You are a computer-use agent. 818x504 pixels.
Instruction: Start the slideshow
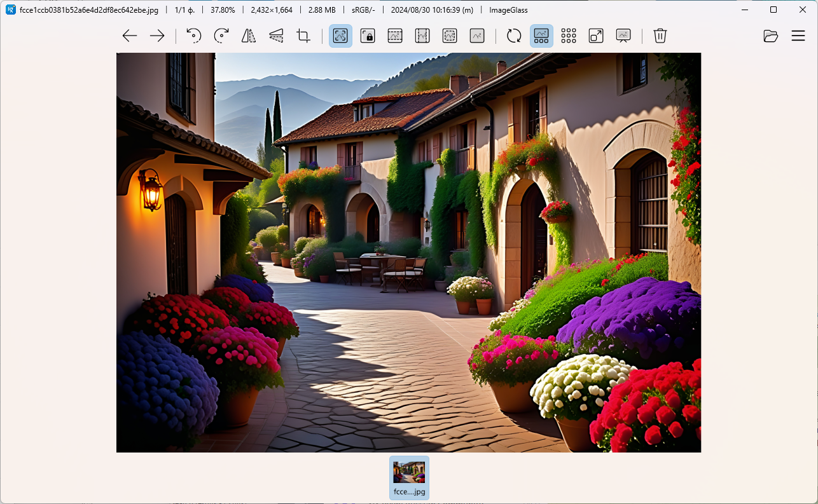tap(623, 36)
